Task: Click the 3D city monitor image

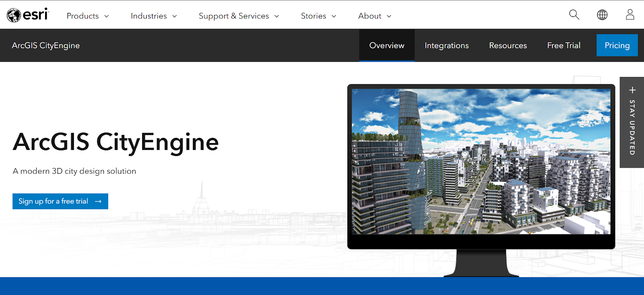Action: [481, 161]
